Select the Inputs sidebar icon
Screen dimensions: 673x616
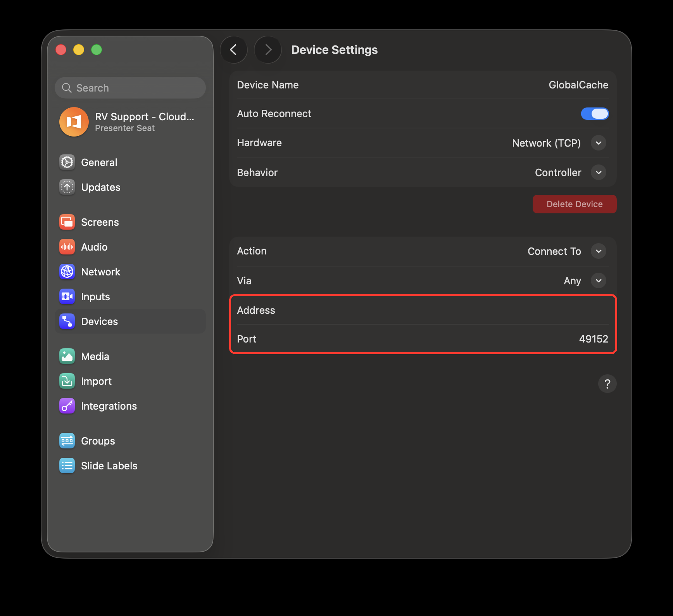point(67,296)
